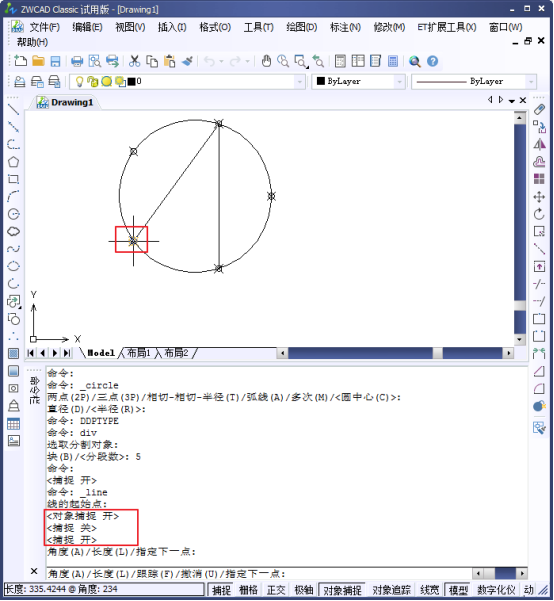
Task: Switch to the 布局1 layout tab
Action: (138, 353)
